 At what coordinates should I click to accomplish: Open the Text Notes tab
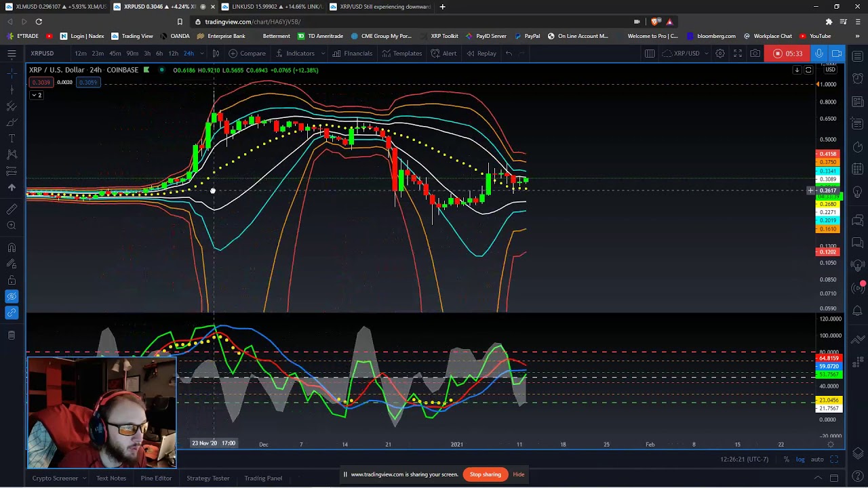(111, 478)
